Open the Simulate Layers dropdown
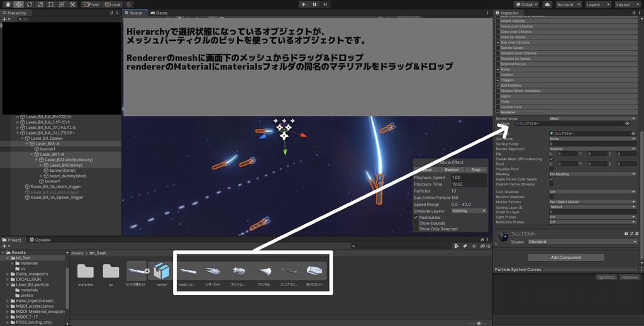This screenshot has width=644, height=326. pos(469,211)
